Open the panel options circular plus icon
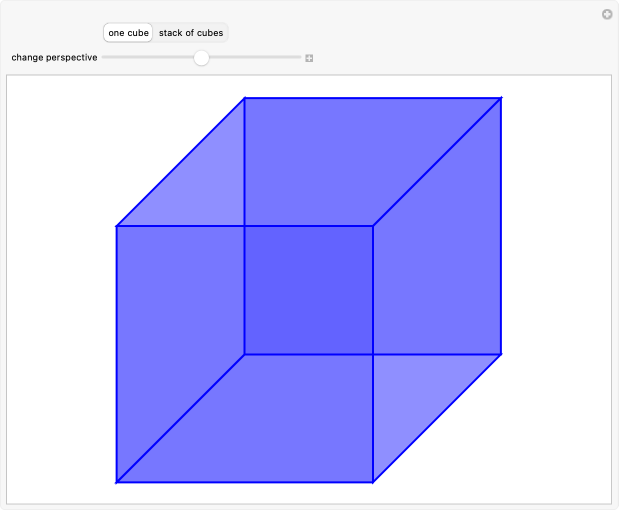Image resolution: width=619 pixels, height=511 pixels. (606, 14)
